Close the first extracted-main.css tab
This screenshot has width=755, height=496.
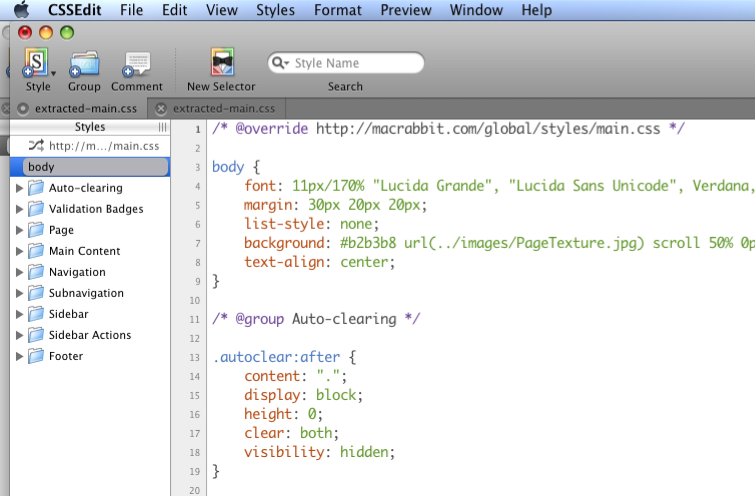coord(23,108)
